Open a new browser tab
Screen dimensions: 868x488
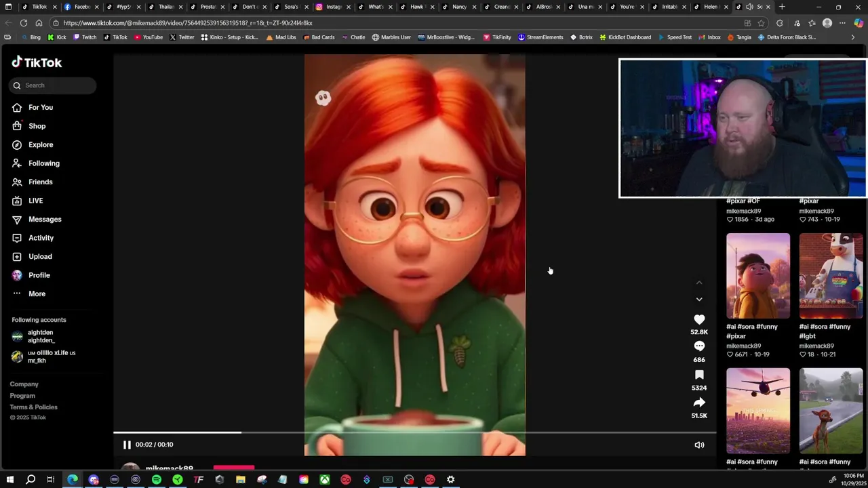coord(782,7)
